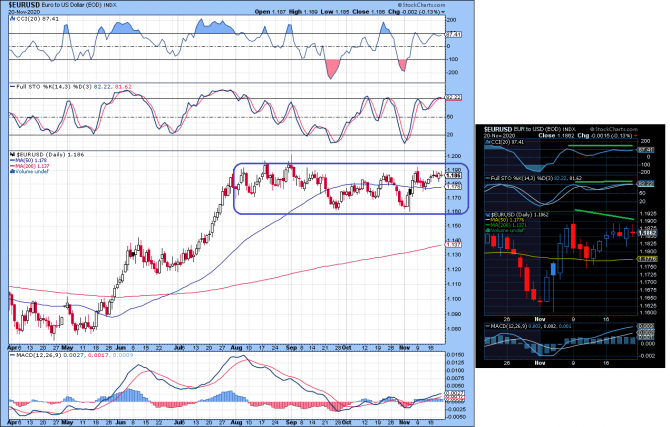Click the 1.1776 MA tag on dark inset chart
The image size is (670, 427).
click(646, 259)
